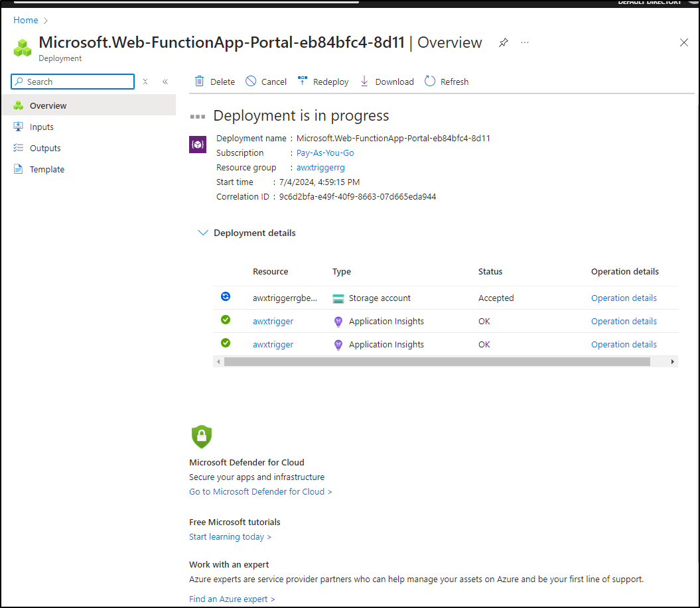This screenshot has height=608, width=700.
Task: Click the in-progress sync icon for storage account
Action: click(x=226, y=296)
